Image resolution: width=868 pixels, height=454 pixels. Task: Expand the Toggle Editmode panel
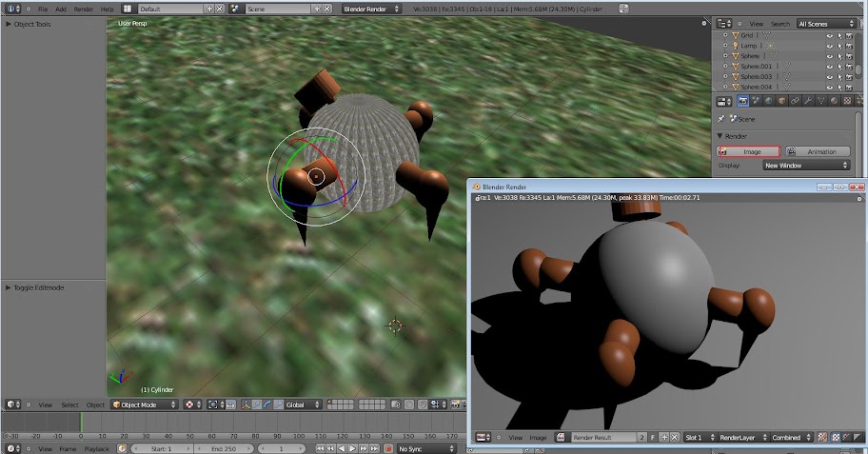[x=9, y=287]
